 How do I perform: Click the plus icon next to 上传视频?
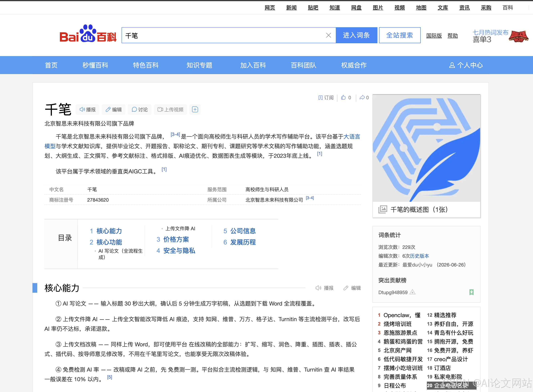(195, 109)
